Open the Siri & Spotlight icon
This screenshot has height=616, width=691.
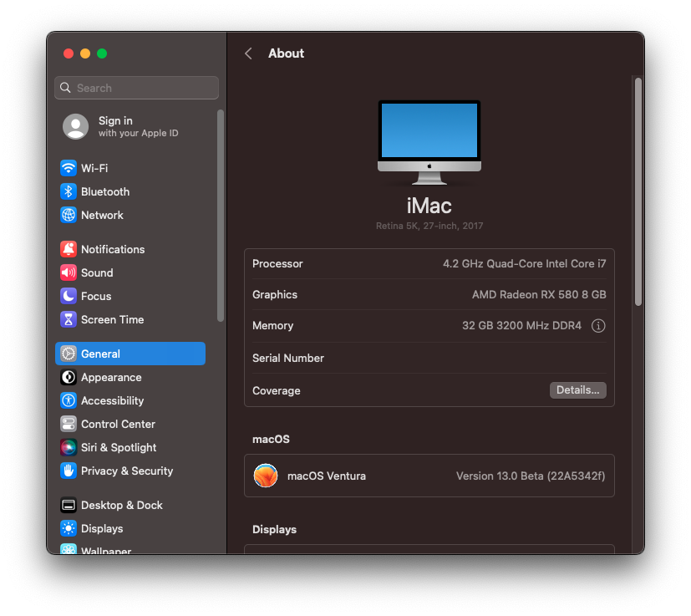(69, 447)
